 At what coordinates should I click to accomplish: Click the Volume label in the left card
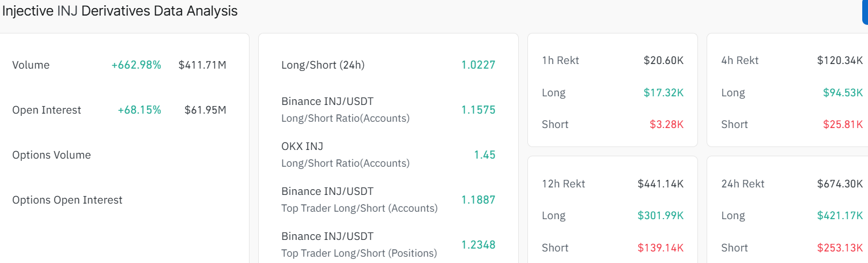coord(31,65)
